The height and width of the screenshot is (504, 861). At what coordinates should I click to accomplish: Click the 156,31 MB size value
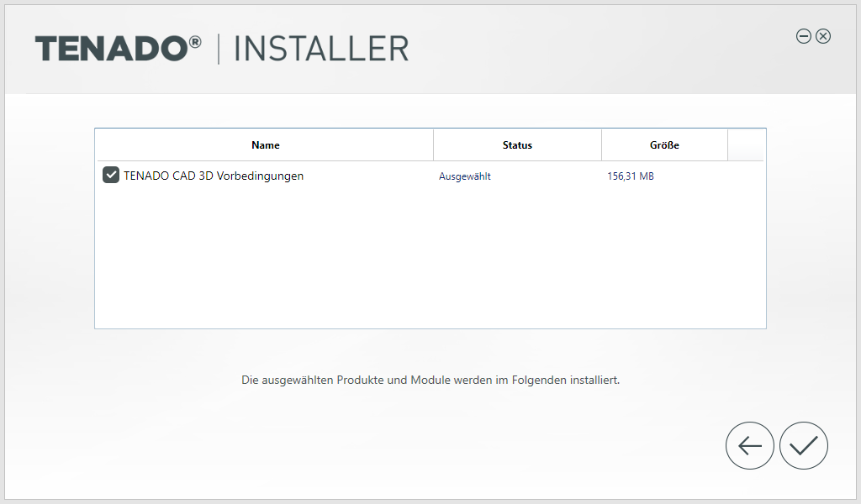coord(631,176)
